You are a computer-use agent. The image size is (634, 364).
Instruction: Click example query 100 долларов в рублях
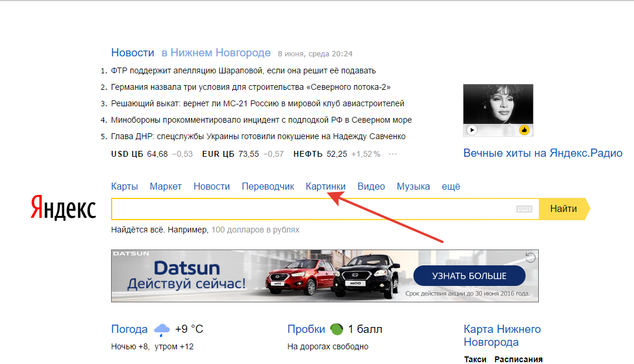(255, 230)
